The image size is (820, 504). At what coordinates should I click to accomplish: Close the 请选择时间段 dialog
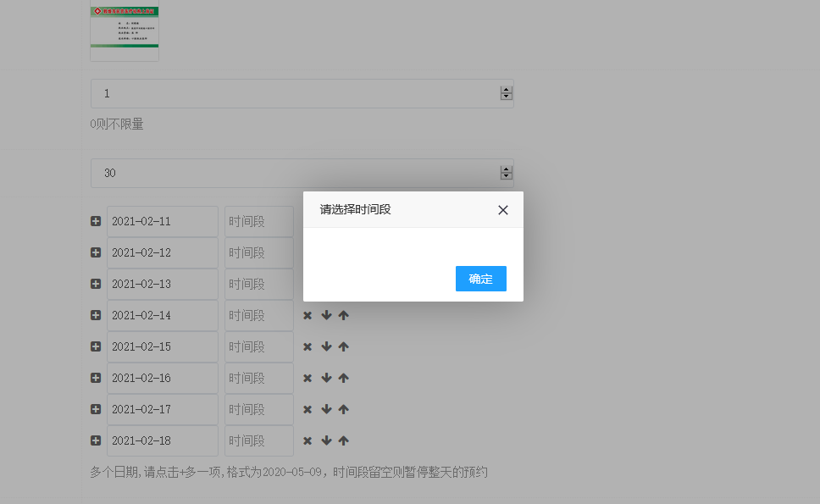pos(503,210)
